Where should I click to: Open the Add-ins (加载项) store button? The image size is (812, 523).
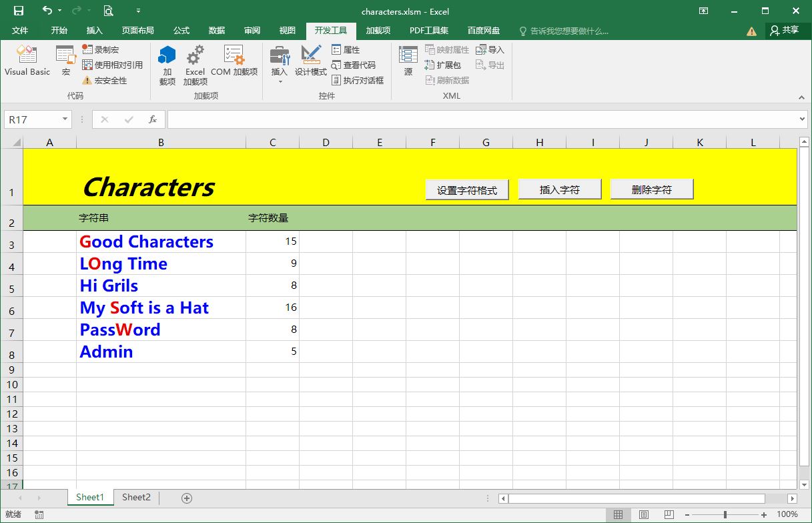point(167,65)
